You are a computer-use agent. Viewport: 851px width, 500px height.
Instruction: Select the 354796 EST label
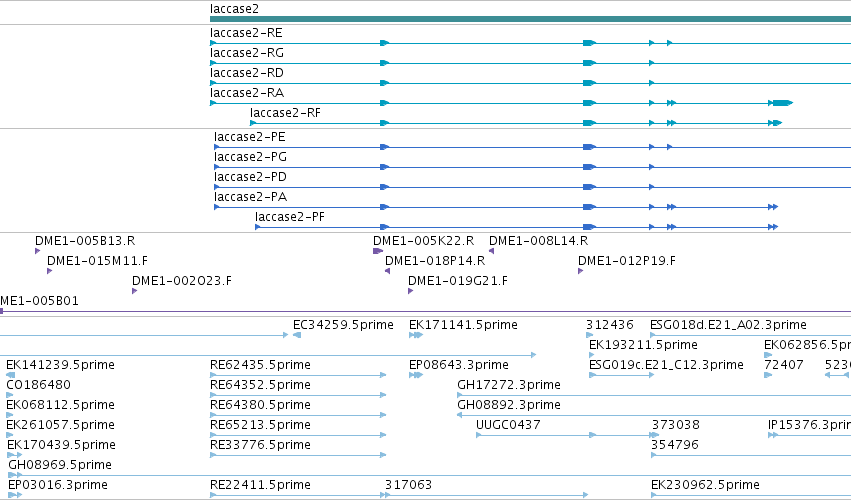tap(675, 446)
